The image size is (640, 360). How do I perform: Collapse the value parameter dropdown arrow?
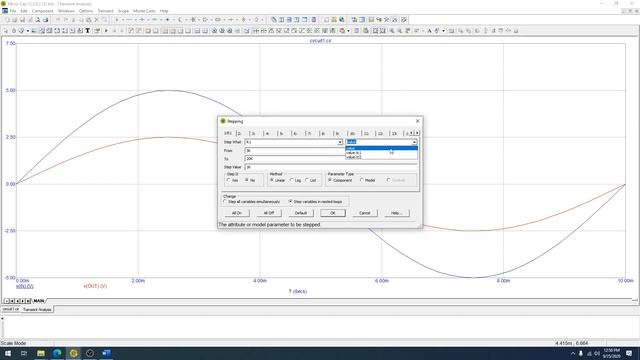pos(414,142)
